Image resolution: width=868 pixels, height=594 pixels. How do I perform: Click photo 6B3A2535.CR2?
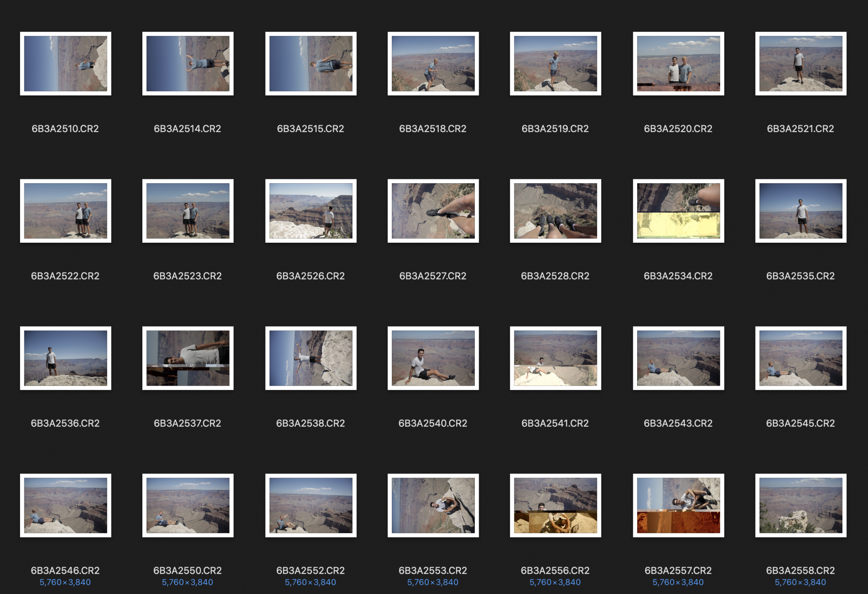pyautogui.click(x=801, y=211)
